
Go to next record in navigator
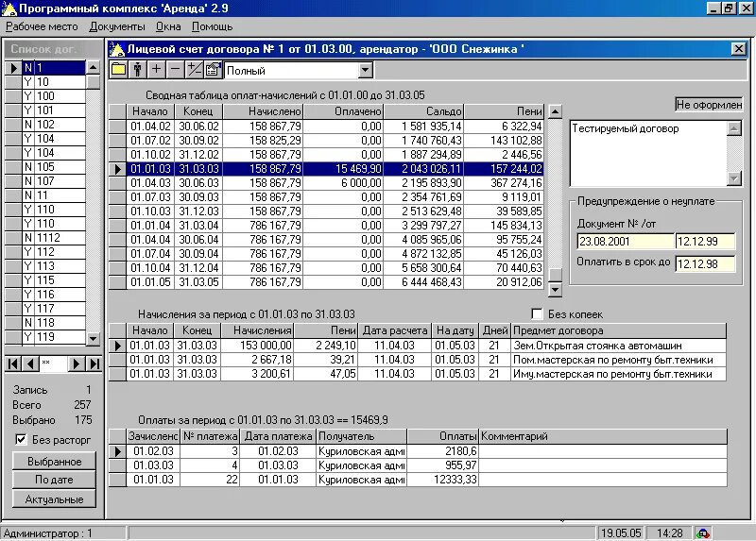pyautogui.click(x=76, y=363)
